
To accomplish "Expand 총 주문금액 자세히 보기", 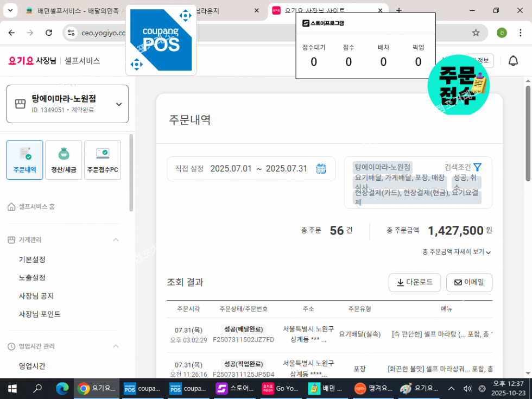I will click(x=456, y=252).
